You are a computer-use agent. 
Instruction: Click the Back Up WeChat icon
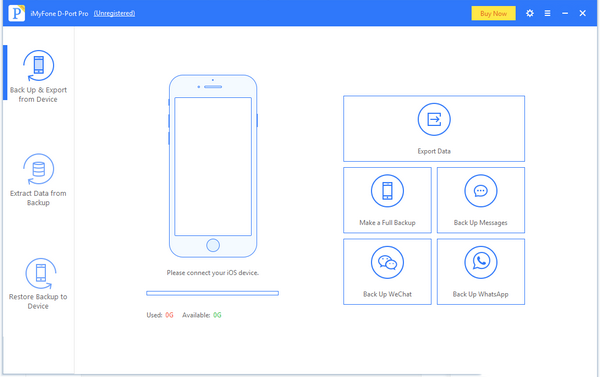pyautogui.click(x=387, y=262)
